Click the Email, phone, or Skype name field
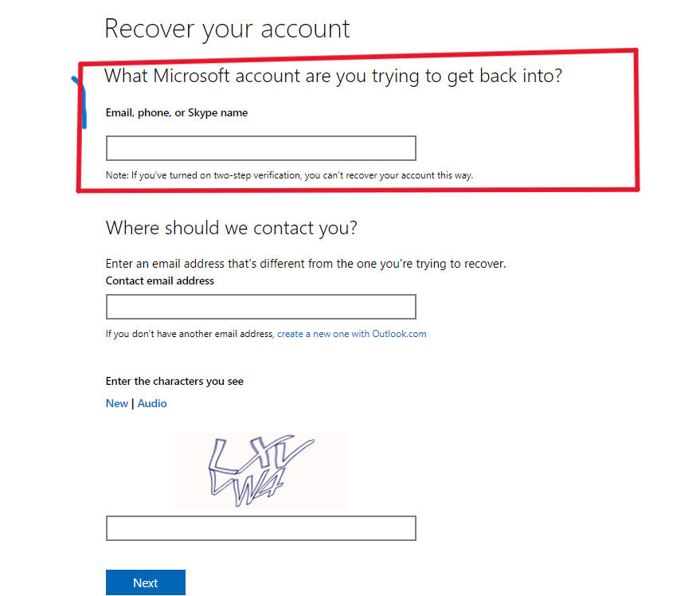Screen dimensions: 700x596 260,148
